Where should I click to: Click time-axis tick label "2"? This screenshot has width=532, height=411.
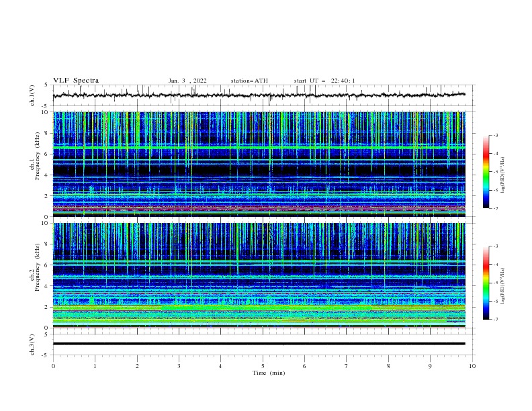click(x=137, y=366)
